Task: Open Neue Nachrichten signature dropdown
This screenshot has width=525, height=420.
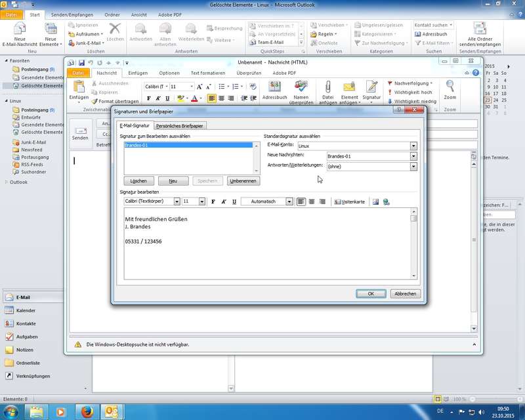Action: pos(413,156)
